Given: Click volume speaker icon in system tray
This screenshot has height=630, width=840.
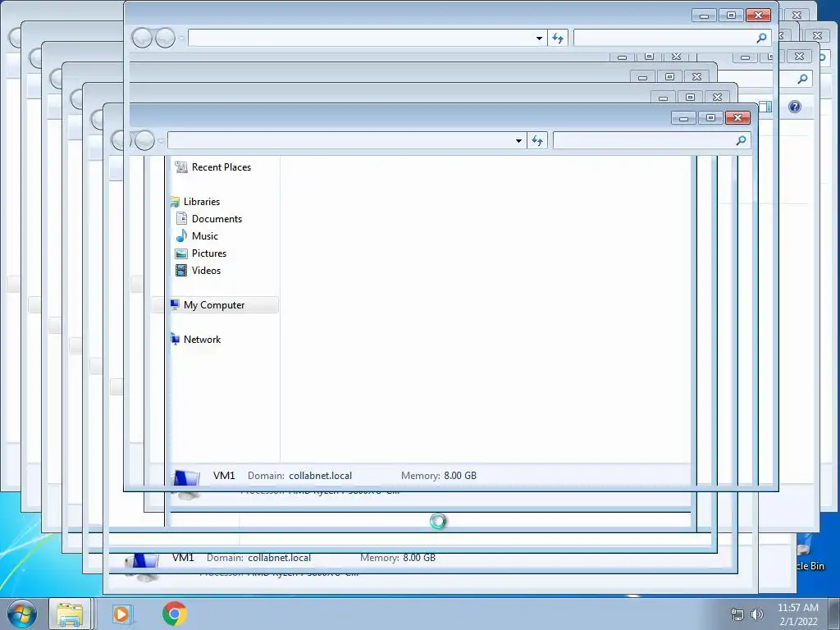Looking at the screenshot, I should (x=757, y=614).
